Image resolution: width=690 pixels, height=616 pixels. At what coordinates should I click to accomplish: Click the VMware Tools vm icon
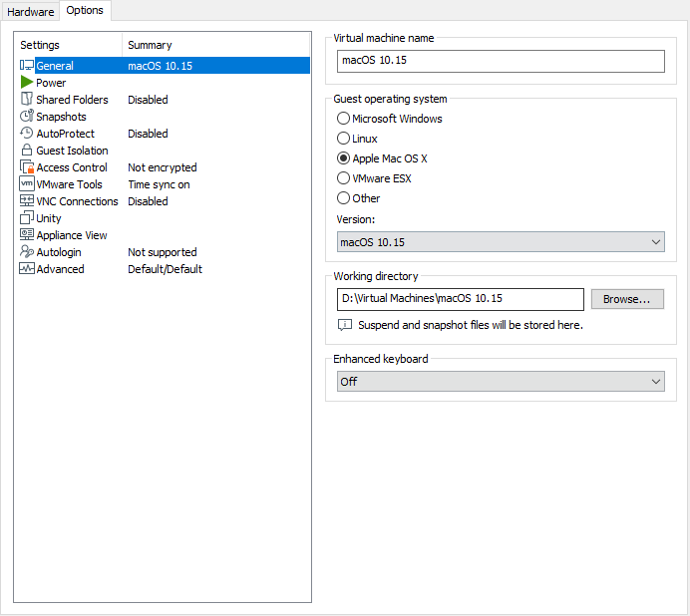pyautogui.click(x=27, y=184)
